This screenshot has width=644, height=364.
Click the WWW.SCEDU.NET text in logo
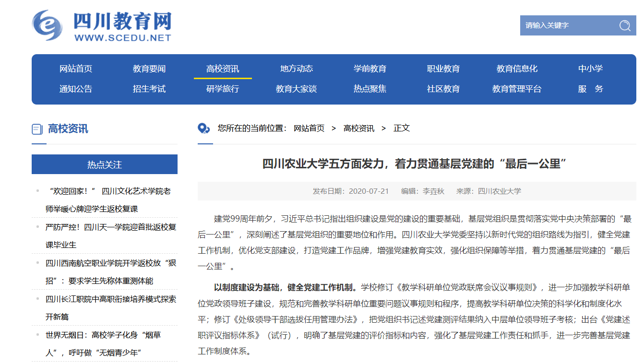tap(122, 37)
